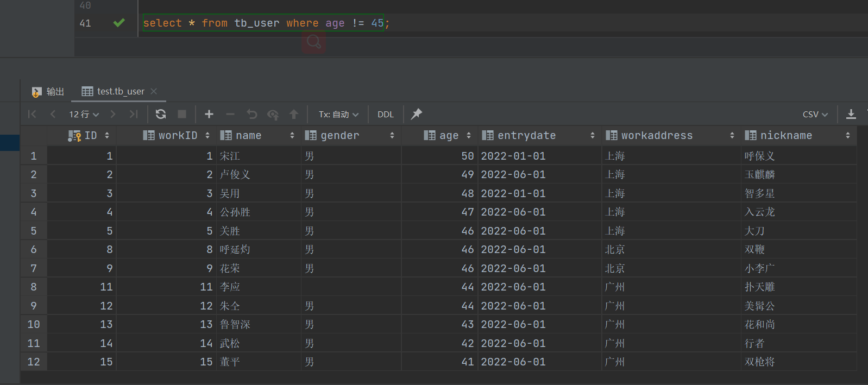Select the age cell with value 43
Screen dimensions: 868x385
click(x=440, y=324)
